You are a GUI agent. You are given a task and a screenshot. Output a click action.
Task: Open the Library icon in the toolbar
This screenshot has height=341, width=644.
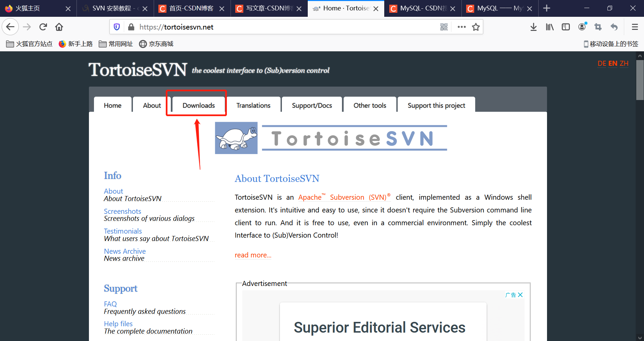coord(549,27)
